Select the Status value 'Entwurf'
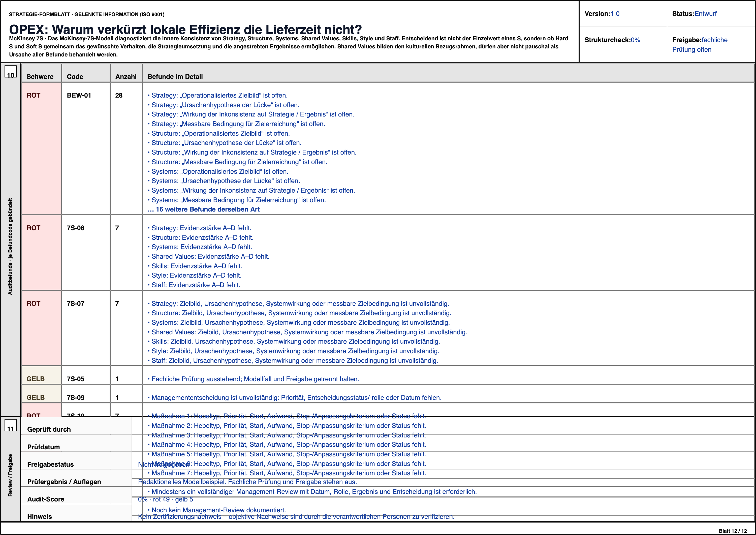Viewport: 756px width, 535px height. 705,14
